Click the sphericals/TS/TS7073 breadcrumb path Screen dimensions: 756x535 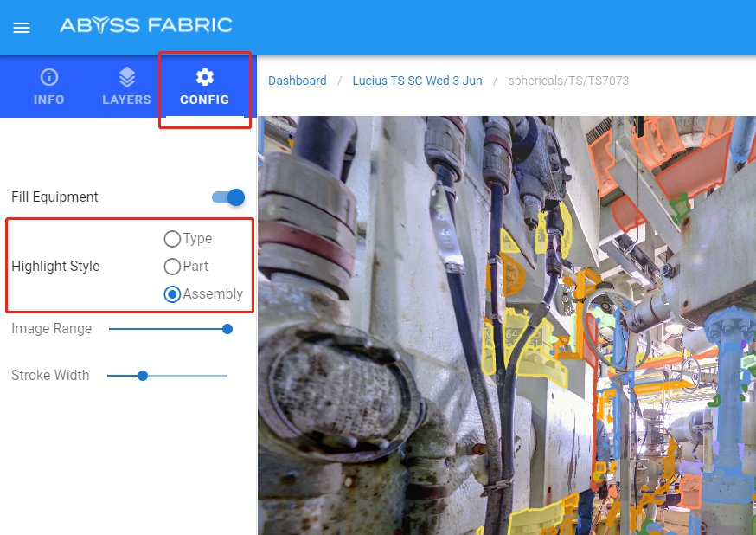pyautogui.click(x=567, y=81)
